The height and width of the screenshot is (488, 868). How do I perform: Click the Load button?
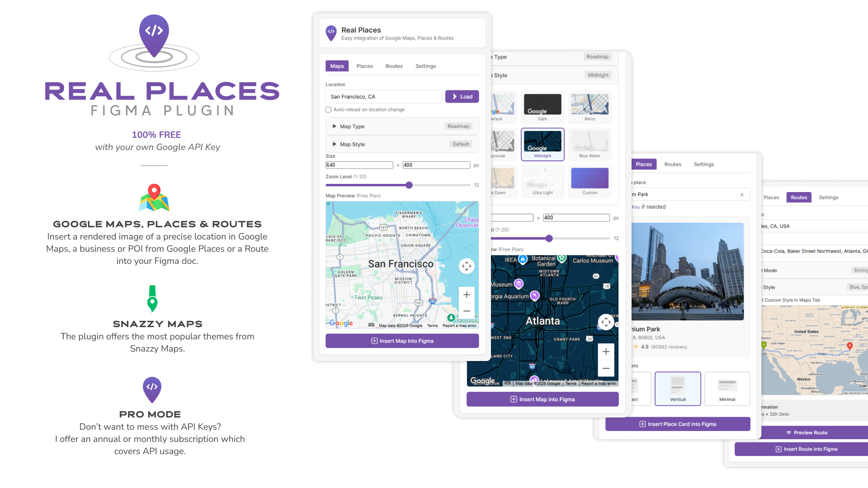pyautogui.click(x=462, y=96)
